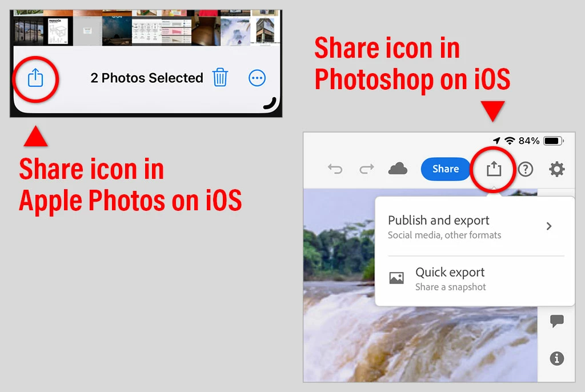This screenshot has width=585, height=392.
Task: Open the more options ellipsis button
Action: (257, 78)
